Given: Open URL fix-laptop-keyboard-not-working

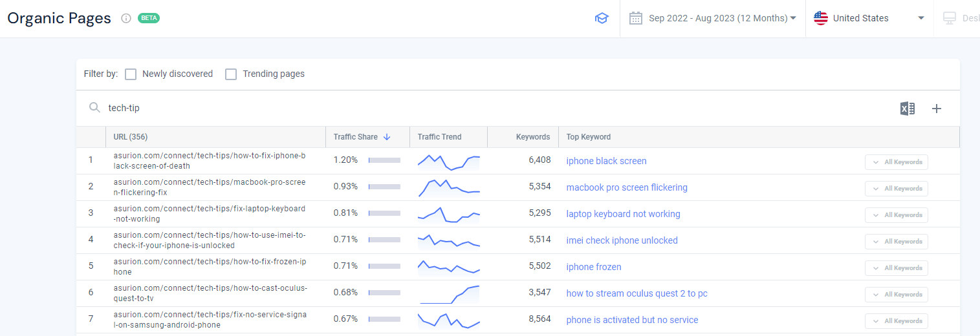Looking at the screenshot, I should [x=210, y=214].
